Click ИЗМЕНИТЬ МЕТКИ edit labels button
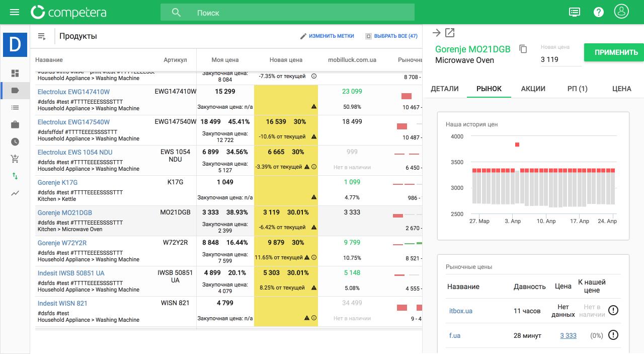 (327, 36)
